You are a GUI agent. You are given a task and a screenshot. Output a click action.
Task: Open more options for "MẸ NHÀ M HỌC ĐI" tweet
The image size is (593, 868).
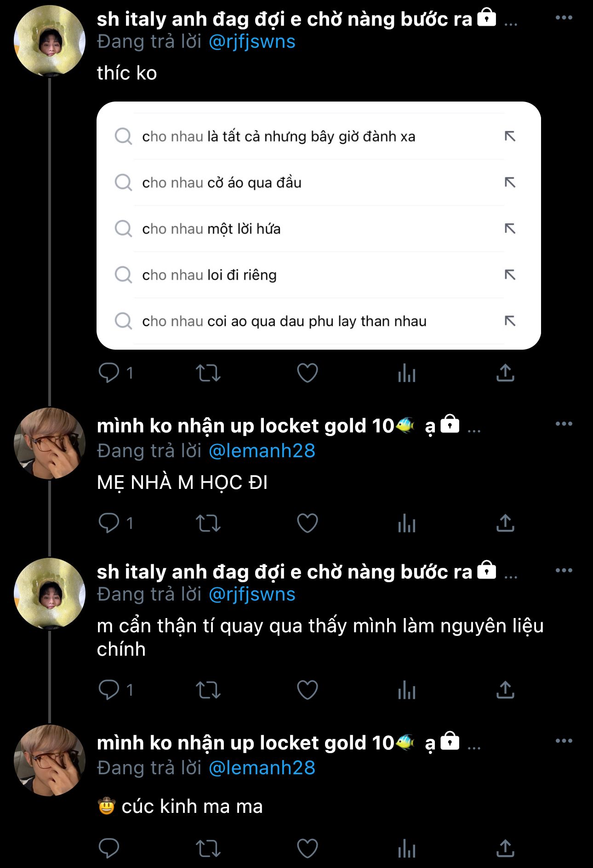[x=564, y=424]
